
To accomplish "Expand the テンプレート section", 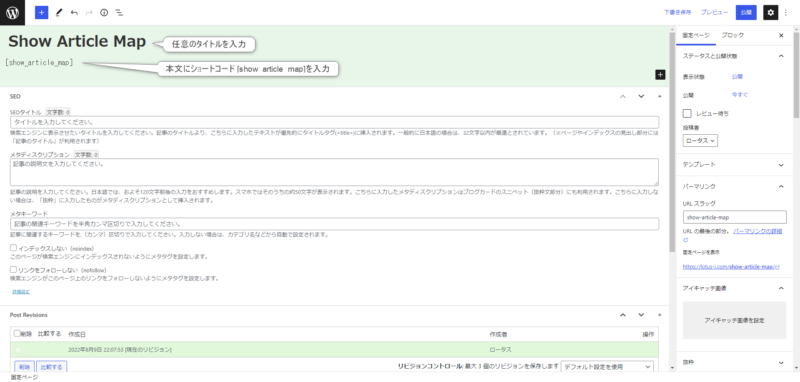I will [x=781, y=165].
